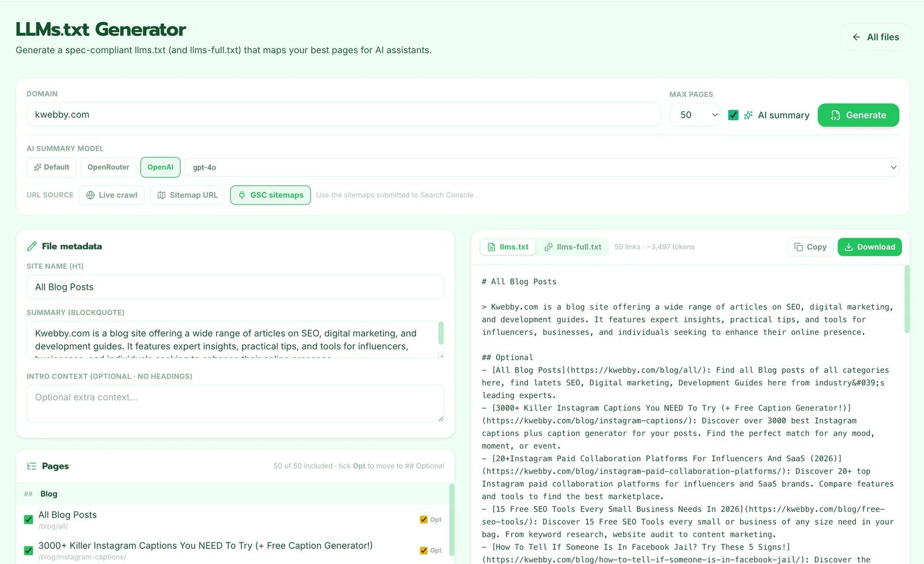Uncheck the 3000+ Killer Instagram Captions page checkbox

coord(28,551)
